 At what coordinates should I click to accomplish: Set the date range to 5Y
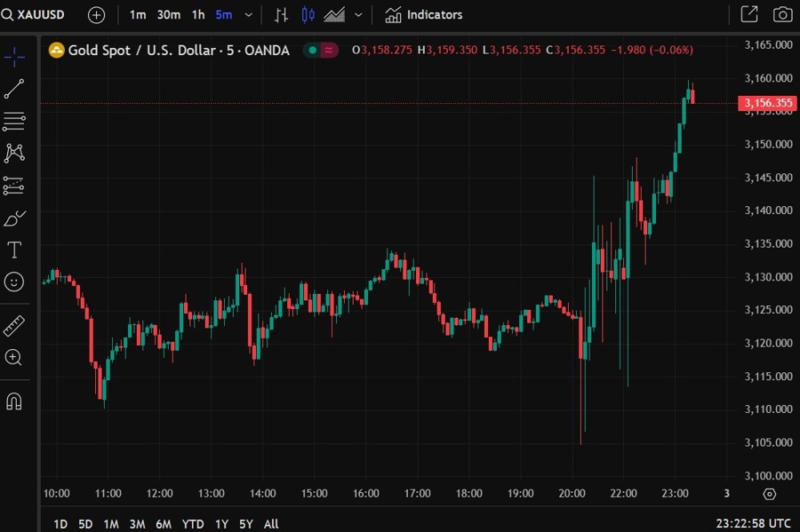pyautogui.click(x=246, y=524)
